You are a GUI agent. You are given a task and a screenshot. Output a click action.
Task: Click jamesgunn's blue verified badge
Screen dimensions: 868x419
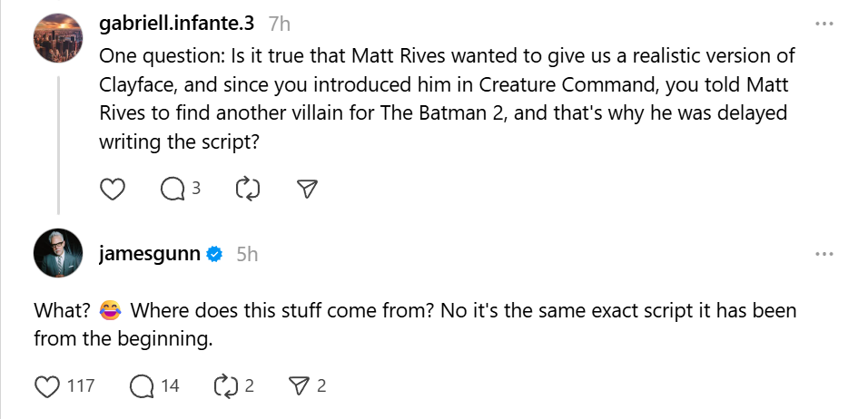215,255
